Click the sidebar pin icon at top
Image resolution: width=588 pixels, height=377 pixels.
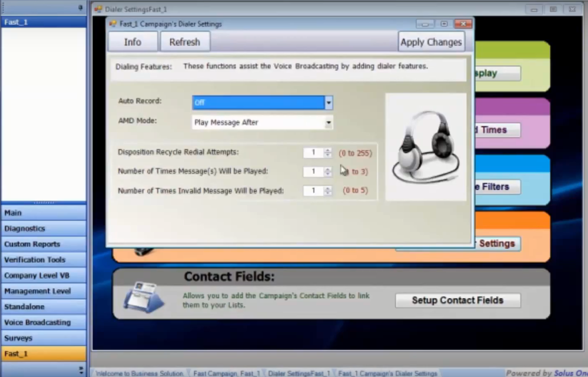pyautogui.click(x=80, y=7)
